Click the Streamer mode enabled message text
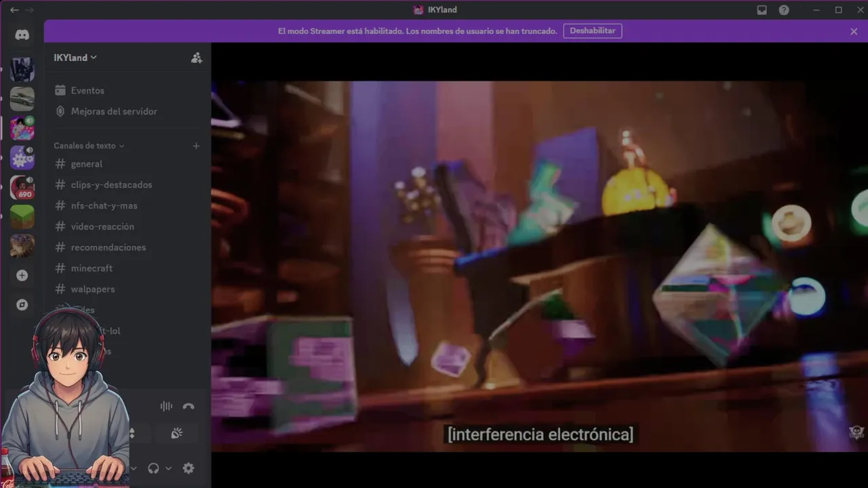The image size is (868, 488). coord(418,31)
